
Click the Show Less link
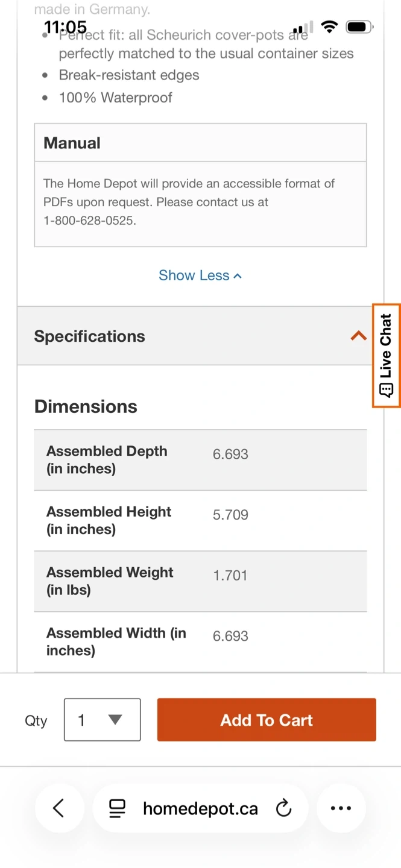click(194, 275)
